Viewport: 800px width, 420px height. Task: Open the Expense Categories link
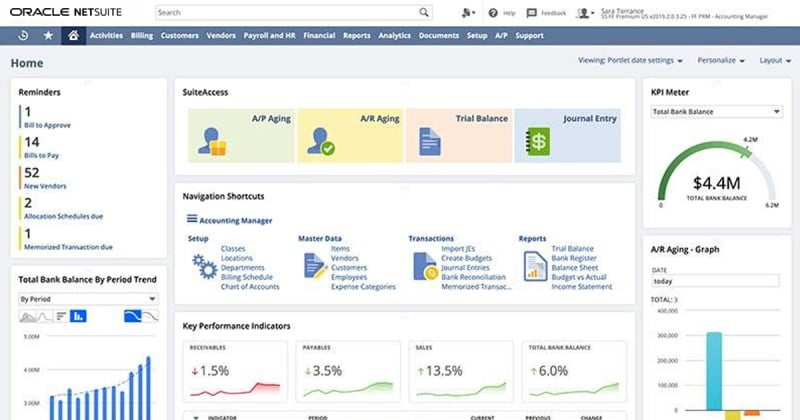pyautogui.click(x=363, y=287)
